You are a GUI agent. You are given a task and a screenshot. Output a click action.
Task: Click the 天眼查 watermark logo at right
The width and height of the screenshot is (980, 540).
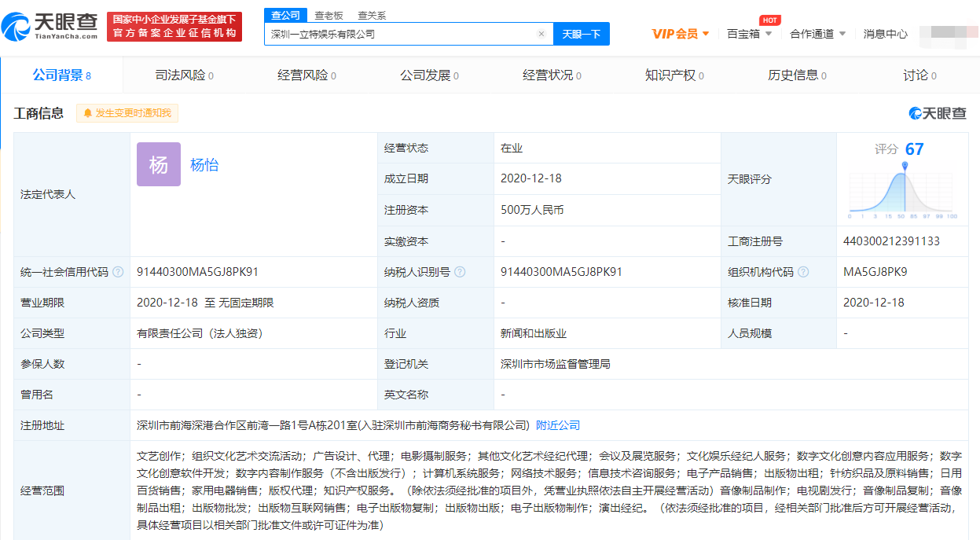pyautogui.click(x=938, y=113)
